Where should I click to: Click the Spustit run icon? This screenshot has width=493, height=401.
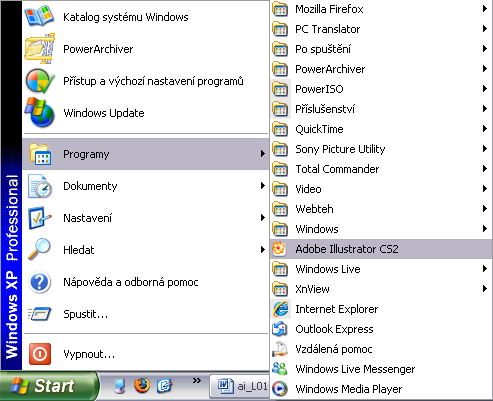point(39,314)
